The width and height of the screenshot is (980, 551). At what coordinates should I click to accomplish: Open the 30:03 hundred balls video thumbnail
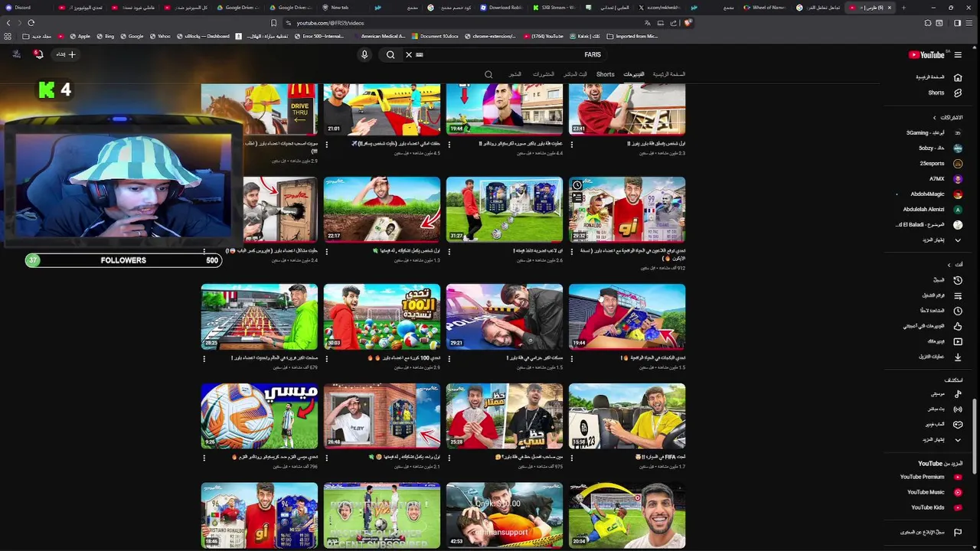click(x=382, y=317)
